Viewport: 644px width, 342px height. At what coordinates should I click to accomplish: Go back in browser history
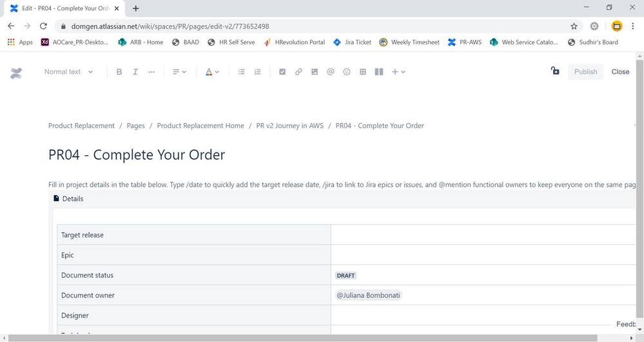click(11, 26)
